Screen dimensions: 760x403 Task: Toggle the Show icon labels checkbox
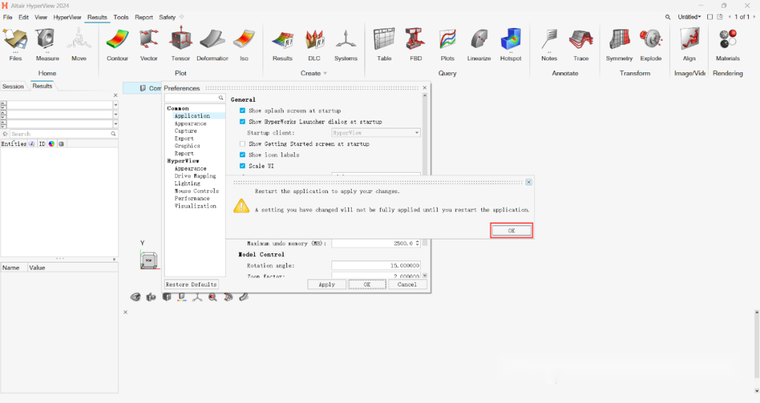242,155
